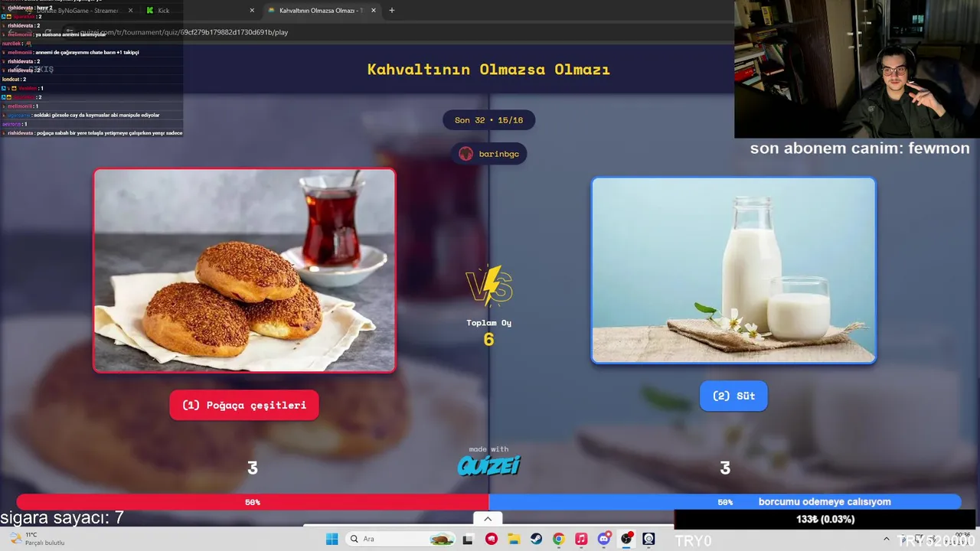Open File Explorer from the taskbar
The height and width of the screenshot is (551, 980).
(x=514, y=539)
